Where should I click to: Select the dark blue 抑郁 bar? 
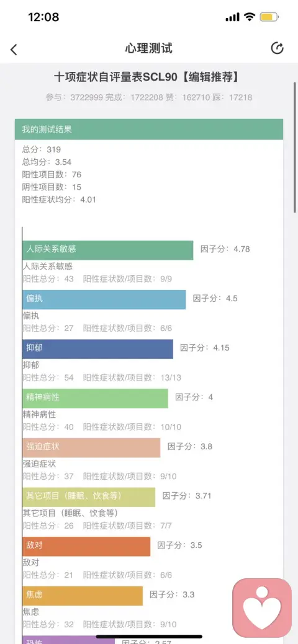(x=98, y=349)
